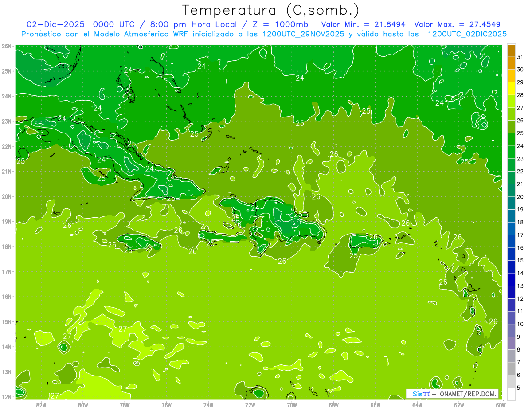Click the 72W longitude axis label
This screenshot has width=532, height=411.
(250, 405)
